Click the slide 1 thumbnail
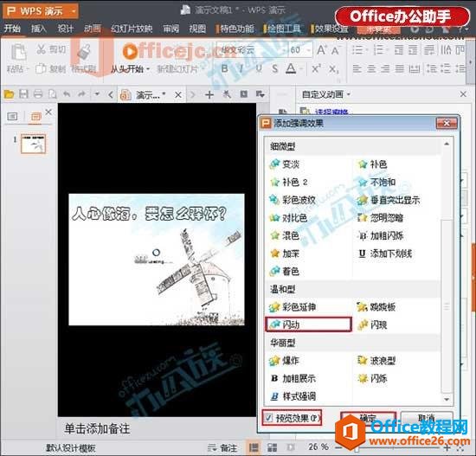This screenshot has height=456, width=476. pyautogui.click(x=34, y=144)
